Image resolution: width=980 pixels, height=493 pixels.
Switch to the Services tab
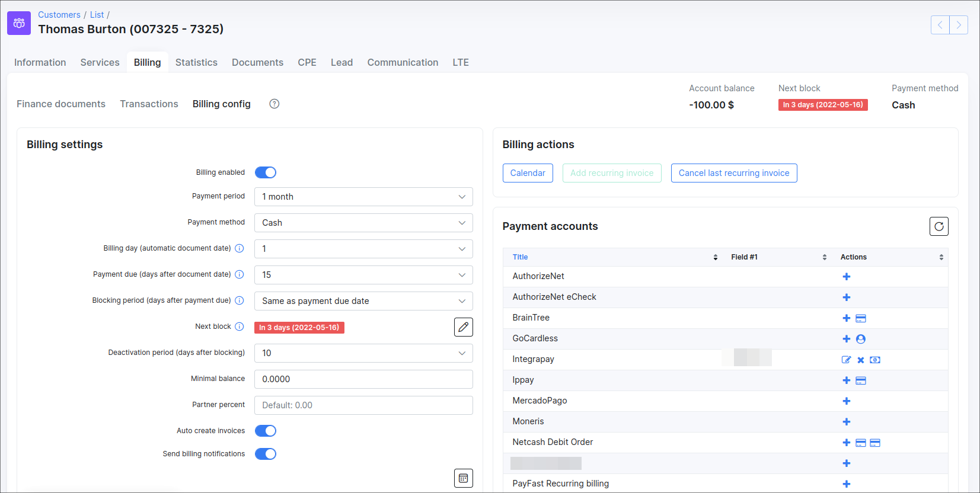coord(100,62)
